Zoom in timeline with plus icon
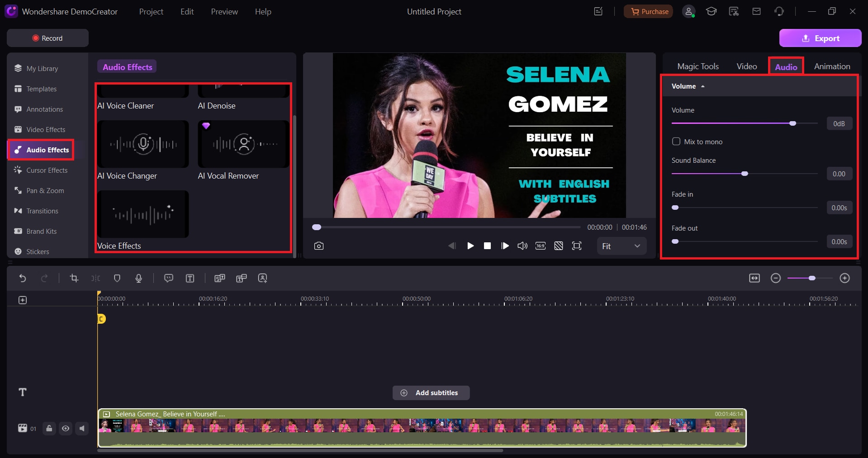 pyautogui.click(x=844, y=278)
